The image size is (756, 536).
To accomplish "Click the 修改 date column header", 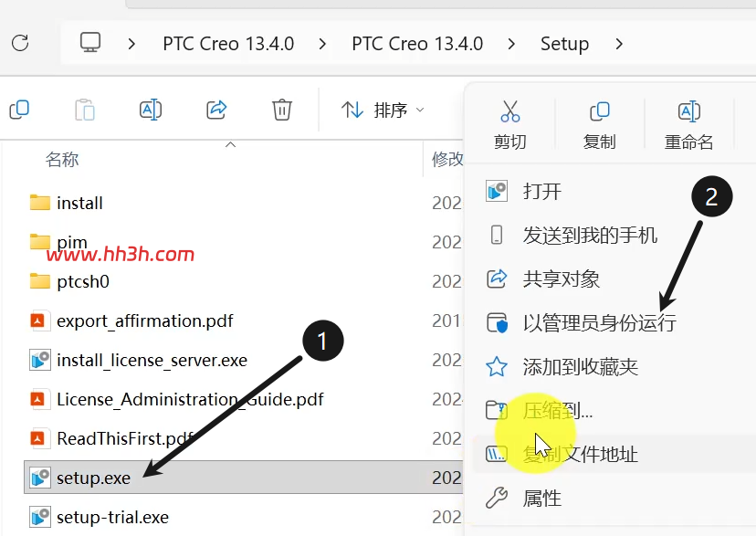I will pyautogui.click(x=447, y=159).
